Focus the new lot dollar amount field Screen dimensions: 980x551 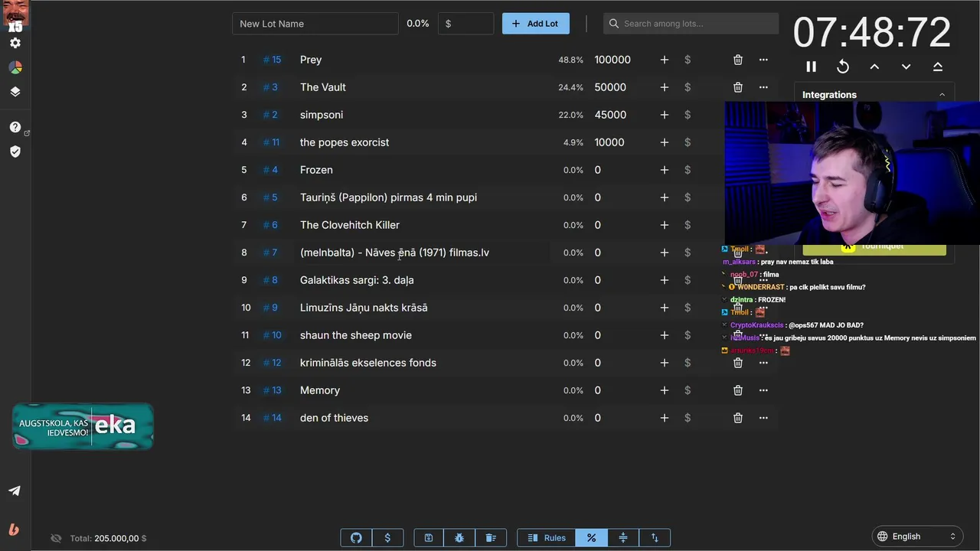click(465, 24)
